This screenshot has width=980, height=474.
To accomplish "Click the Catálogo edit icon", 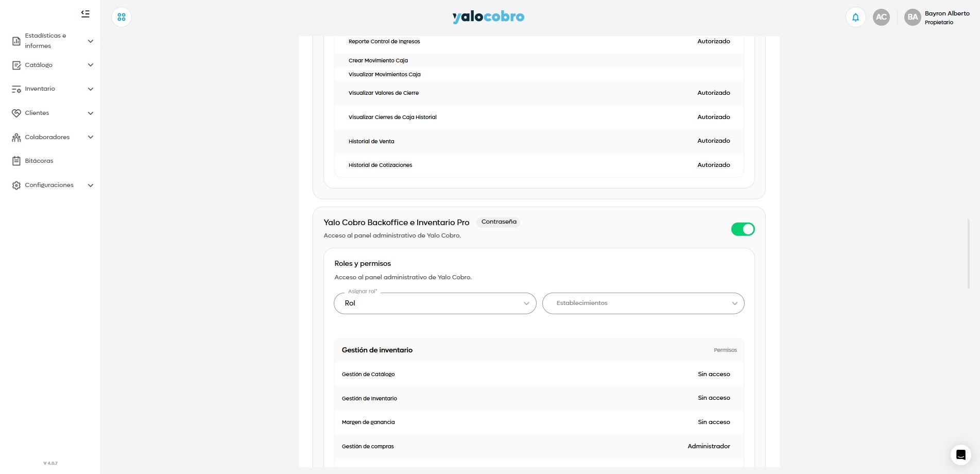I will 16,65.
